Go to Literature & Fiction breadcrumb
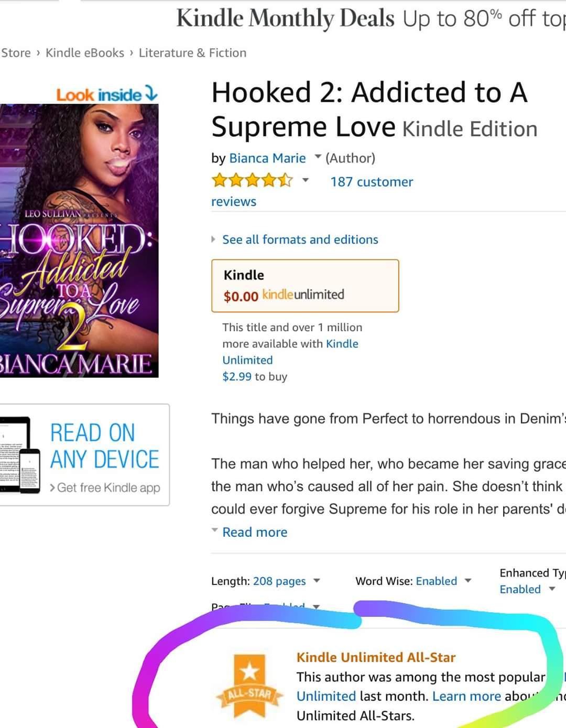Image resolution: width=566 pixels, height=728 pixels. [x=192, y=53]
